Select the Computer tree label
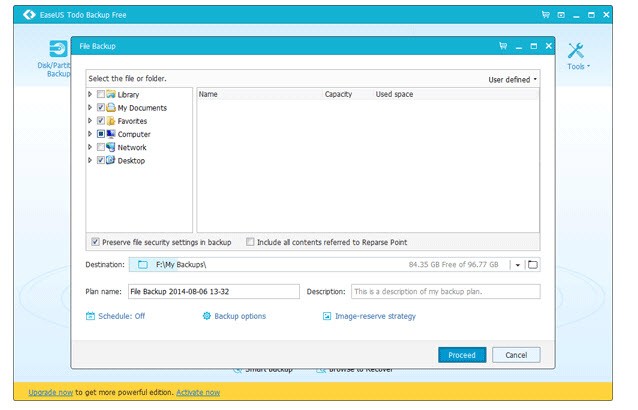638x410 pixels. click(x=134, y=134)
